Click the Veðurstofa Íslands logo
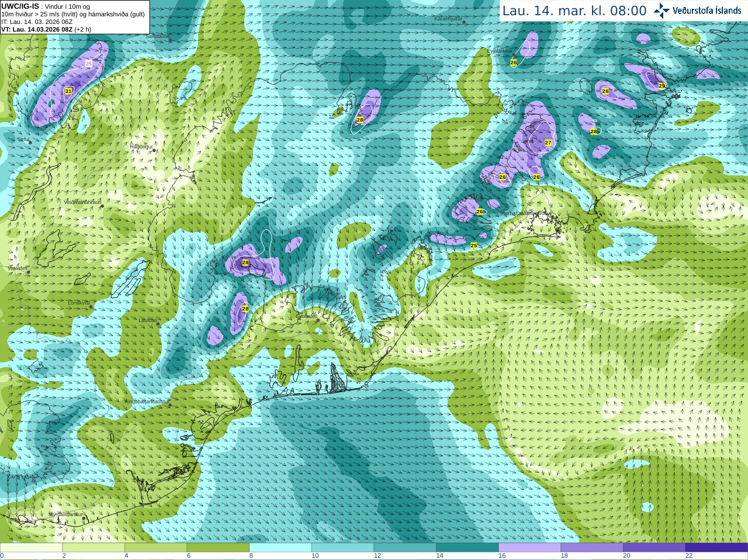This screenshot has height=560, width=748. (x=698, y=11)
